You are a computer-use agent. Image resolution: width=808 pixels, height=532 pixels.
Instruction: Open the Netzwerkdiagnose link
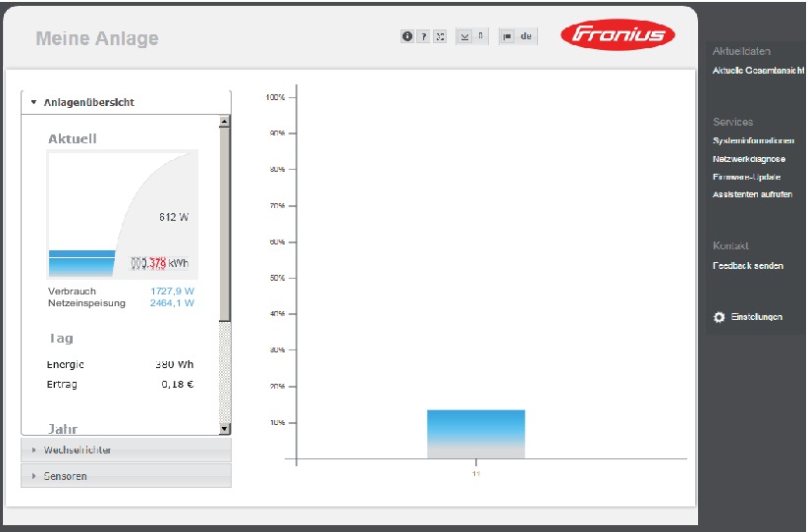(748, 159)
